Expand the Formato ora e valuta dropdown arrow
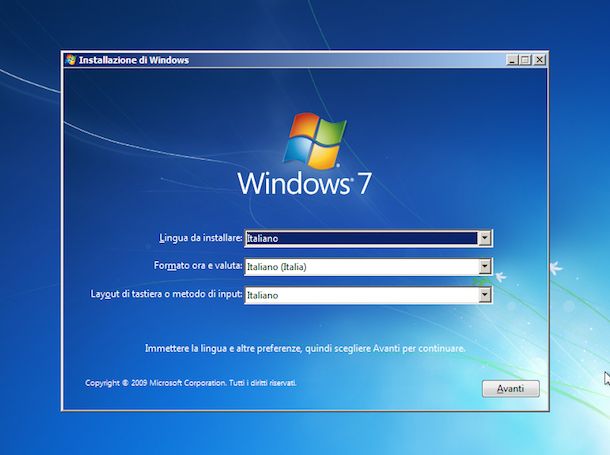This screenshot has width=610, height=455. point(484,266)
